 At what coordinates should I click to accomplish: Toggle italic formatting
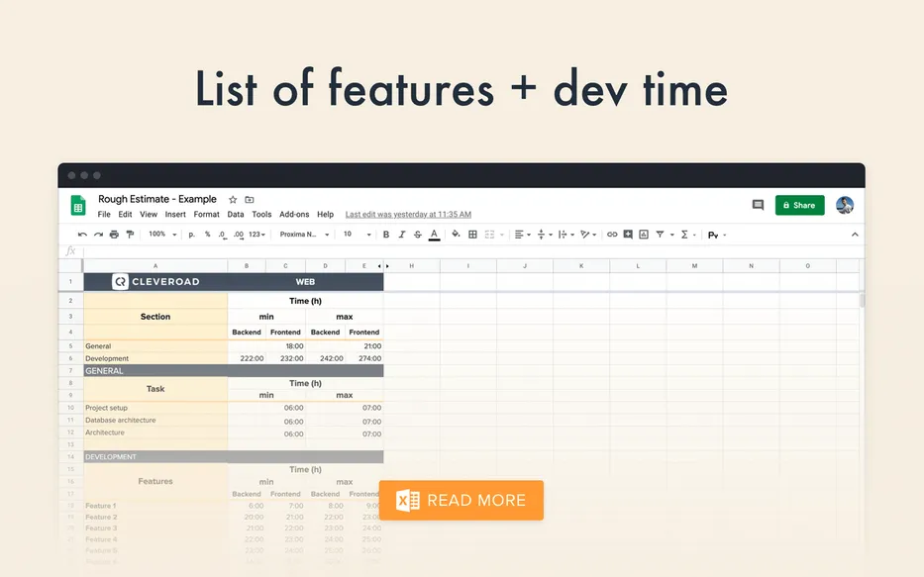pos(400,234)
